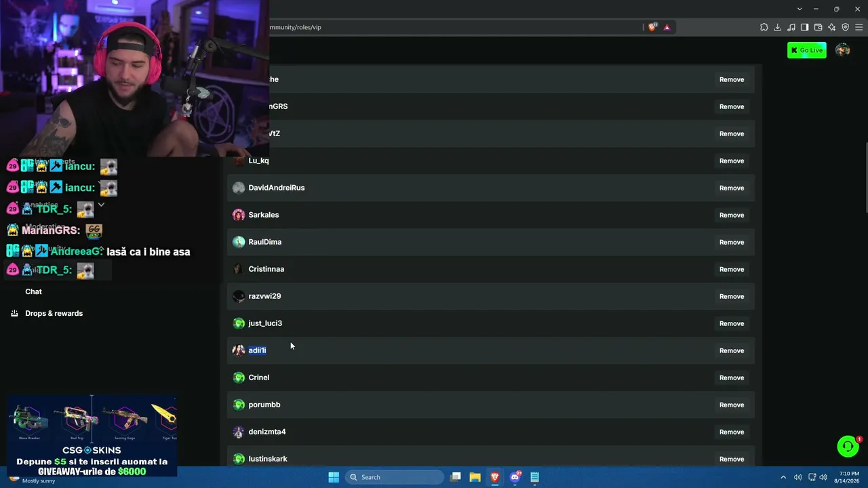Remove VIP role from porumbb
The height and width of the screenshot is (488, 868).
(x=732, y=405)
